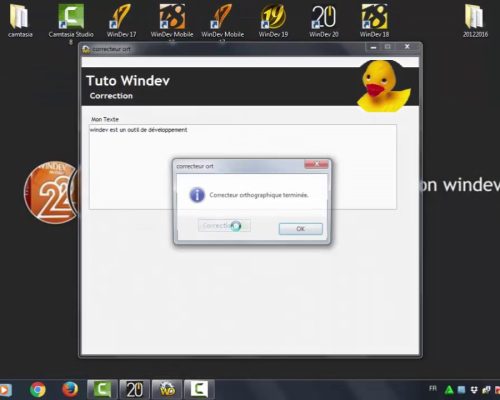This screenshot has height=400, width=500.
Task: Maximize the correcteur ort main window
Action: pos(387,47)
